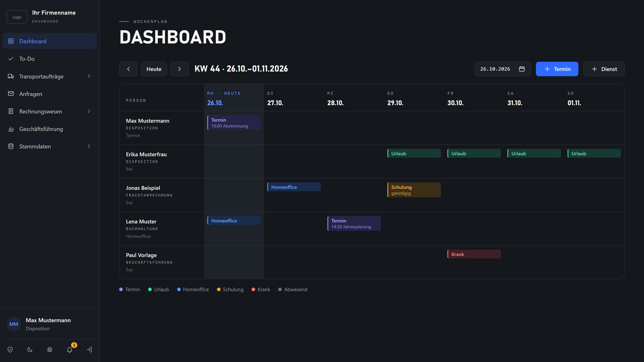Viewport: 644px width, 362px height.
Task: Open the Anfragen menu item
Action: (50, 94)
